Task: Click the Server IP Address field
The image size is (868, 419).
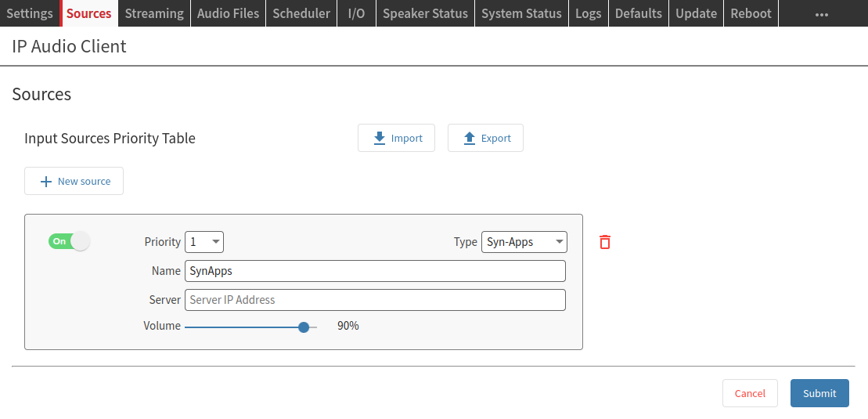Action: (x=375, y=300)
